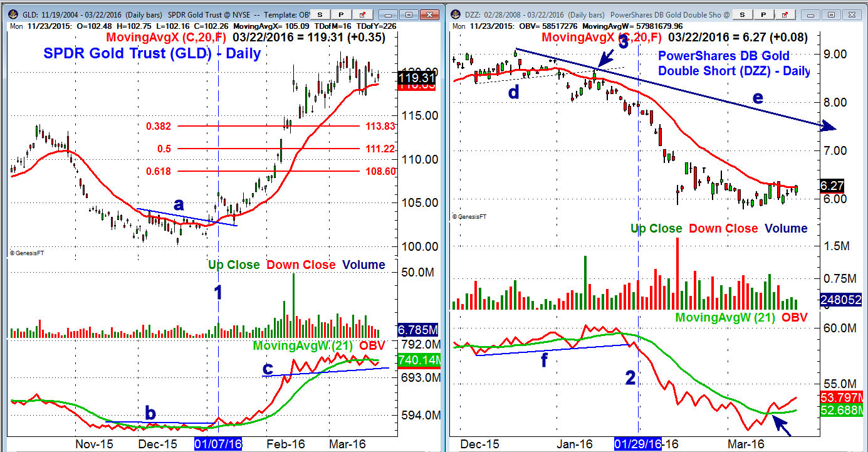The image size is (868, 452).
Task: Select the 0.618 Fibonacci level label
Action: [x=159, y=171]
